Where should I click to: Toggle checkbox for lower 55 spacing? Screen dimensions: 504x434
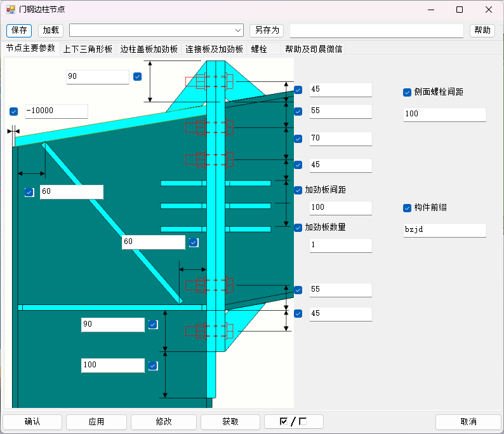(x=298, y=290)
